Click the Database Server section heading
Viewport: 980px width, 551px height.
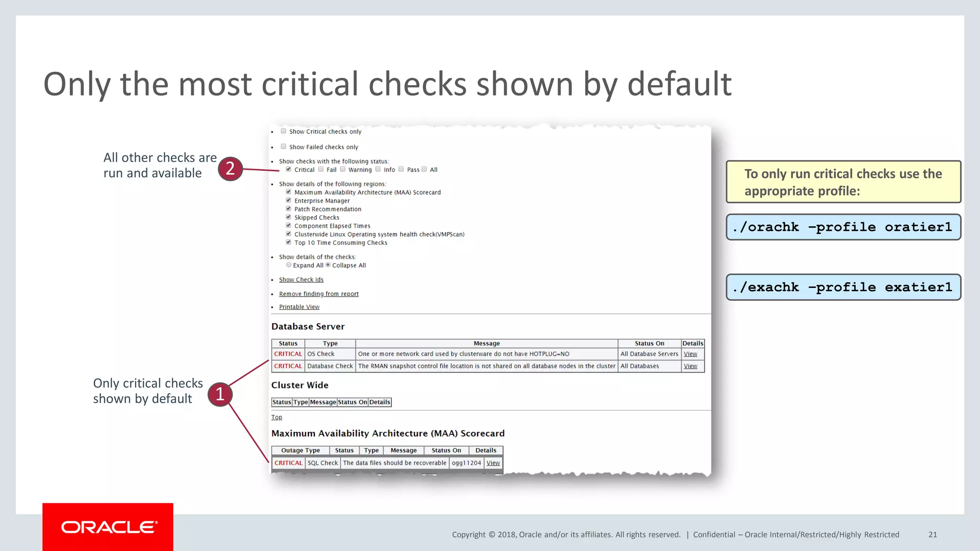point(308,327)
